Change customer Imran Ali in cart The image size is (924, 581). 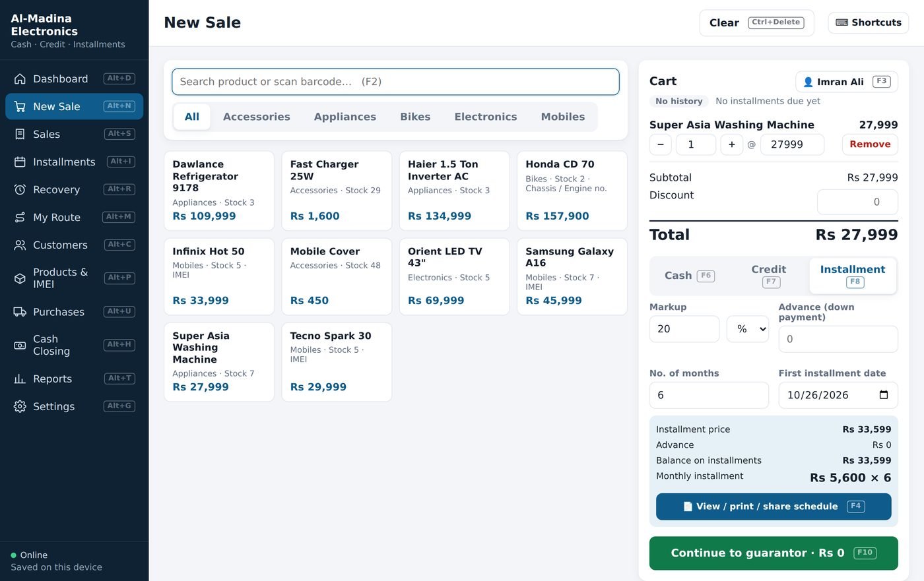(x=847, y=82)
